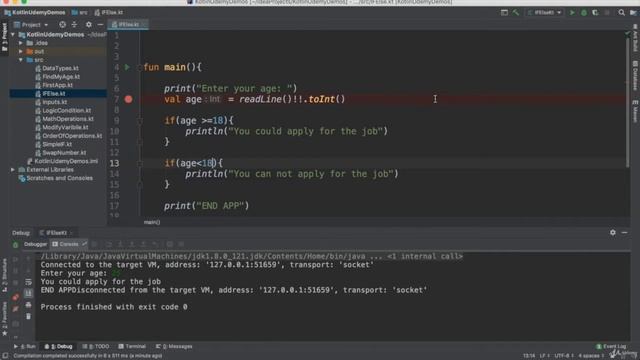Collapse the KotlinUdemyDemos root node
Image resolution: width=640 pixels, height=360 pixels.
pos(13,35)
